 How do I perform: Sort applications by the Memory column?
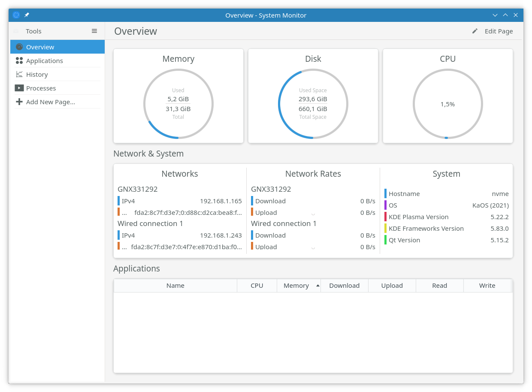coord(296,286)
